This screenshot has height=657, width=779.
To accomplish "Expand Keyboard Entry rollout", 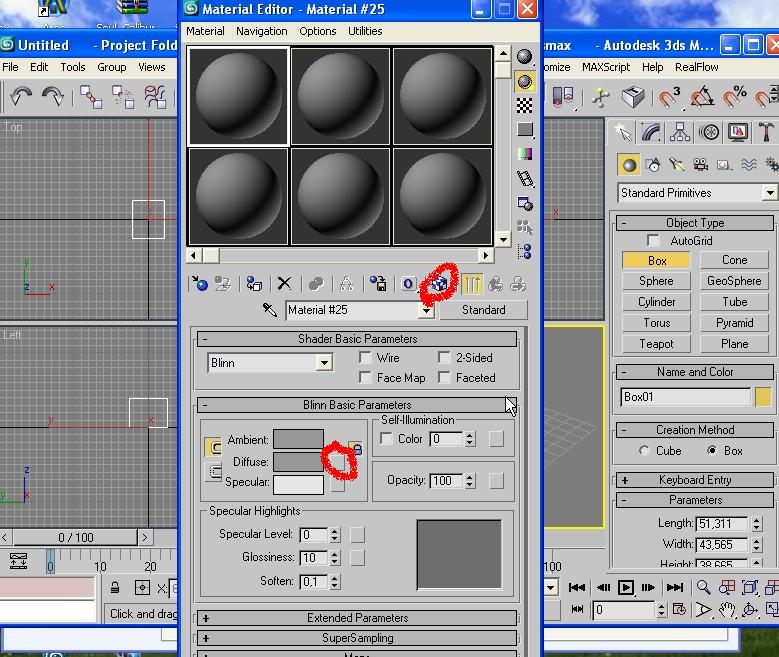I will click(695, 480).
